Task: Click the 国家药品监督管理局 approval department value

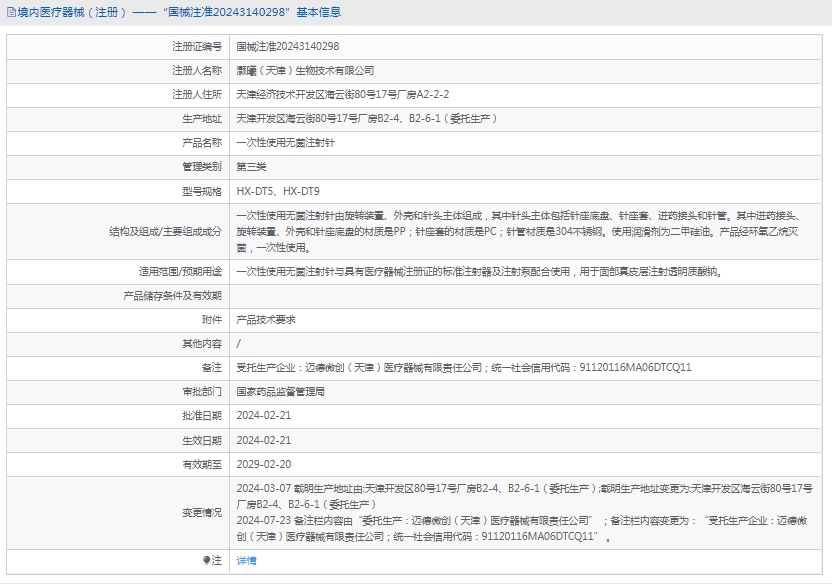Action: tap(280, 391)
